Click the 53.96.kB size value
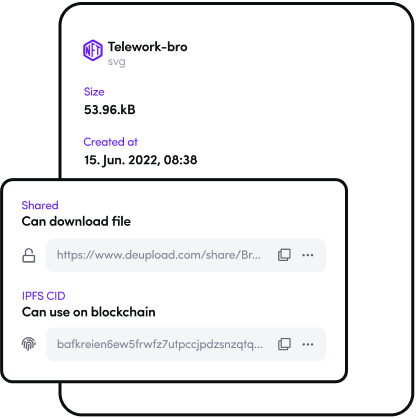416x419 pixels. pyautogui.click(x=110, y=110)
